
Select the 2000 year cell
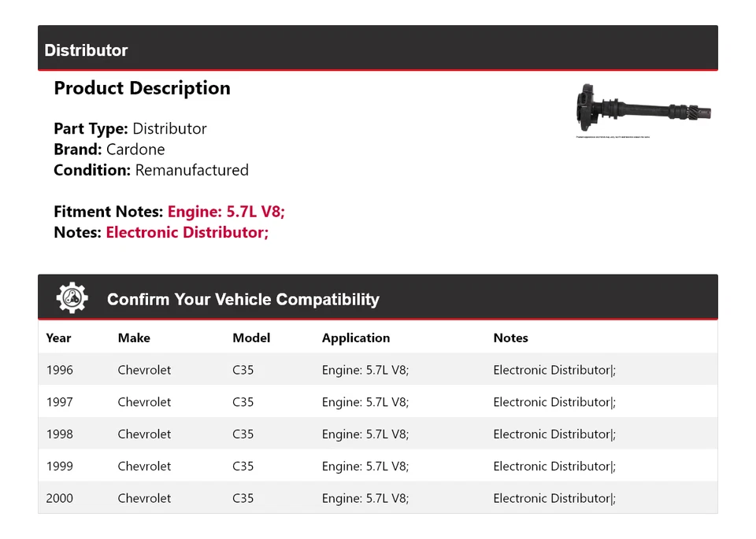pyautogui.click(x=59, y=499)
